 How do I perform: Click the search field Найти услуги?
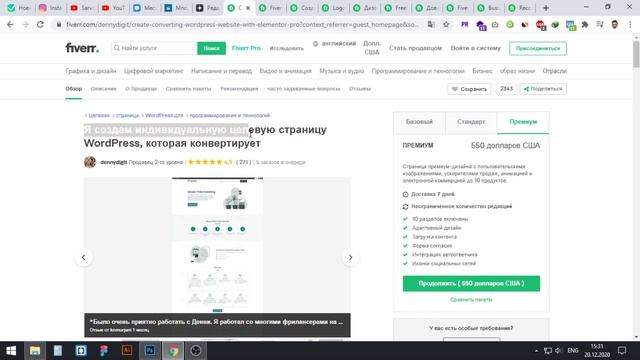[154, 48]
